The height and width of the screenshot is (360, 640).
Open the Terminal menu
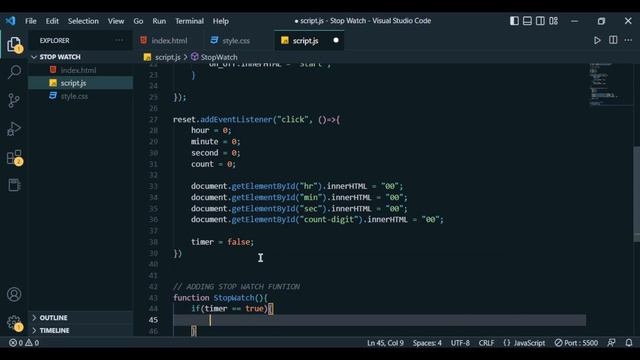tap(189, 21)
